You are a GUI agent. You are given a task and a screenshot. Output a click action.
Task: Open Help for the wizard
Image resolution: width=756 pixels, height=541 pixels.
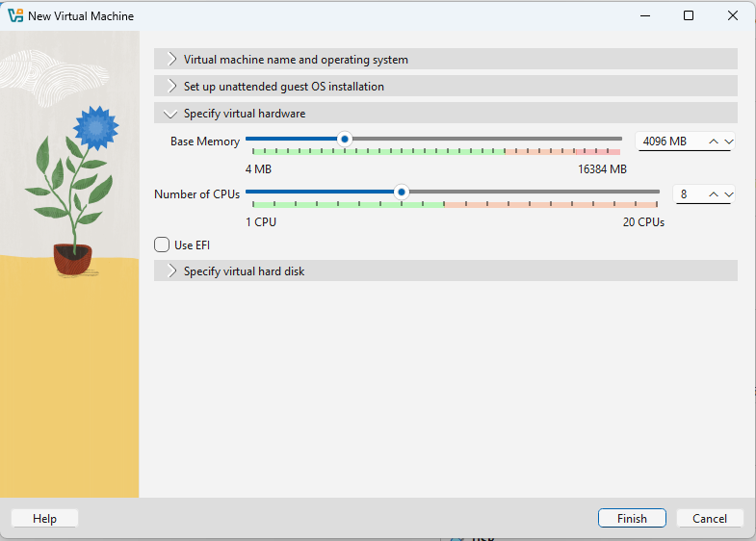(x=44, y=519)
